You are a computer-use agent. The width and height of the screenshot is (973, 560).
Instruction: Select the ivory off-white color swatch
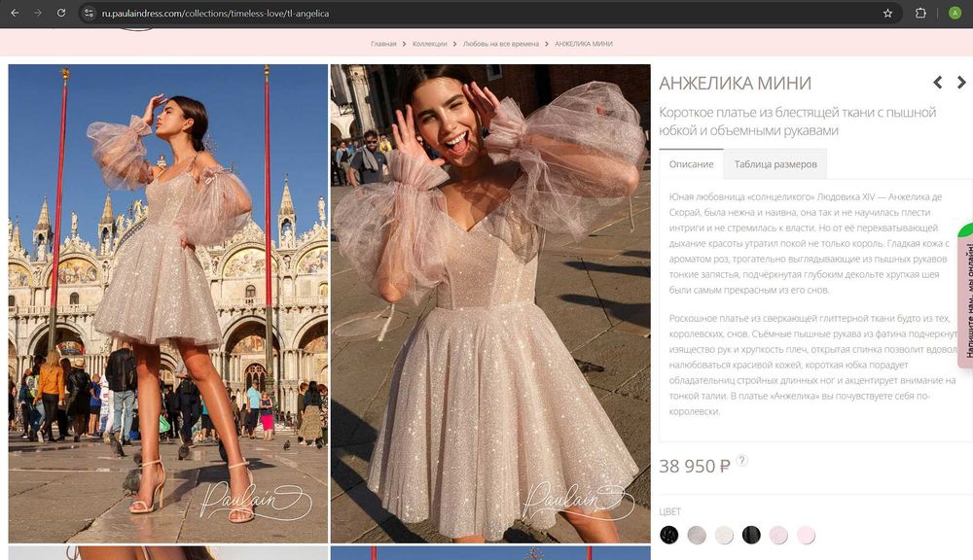(724, 535)
